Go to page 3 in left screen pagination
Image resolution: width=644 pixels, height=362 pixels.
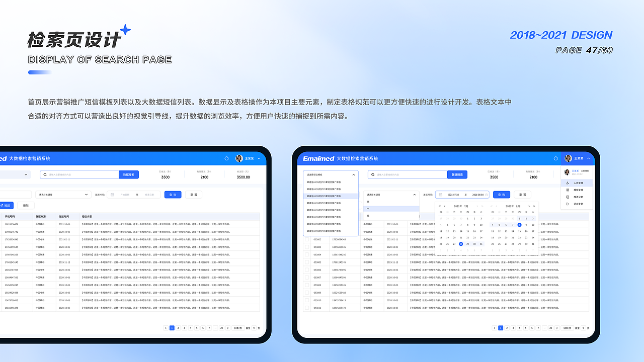pyautogui.click(x=184, y=328)
